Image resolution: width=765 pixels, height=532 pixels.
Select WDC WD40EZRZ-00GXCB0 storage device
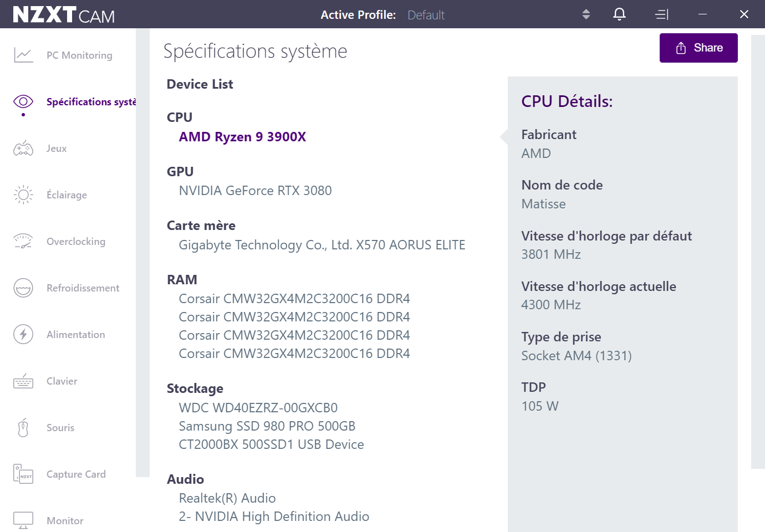point(258,408)
